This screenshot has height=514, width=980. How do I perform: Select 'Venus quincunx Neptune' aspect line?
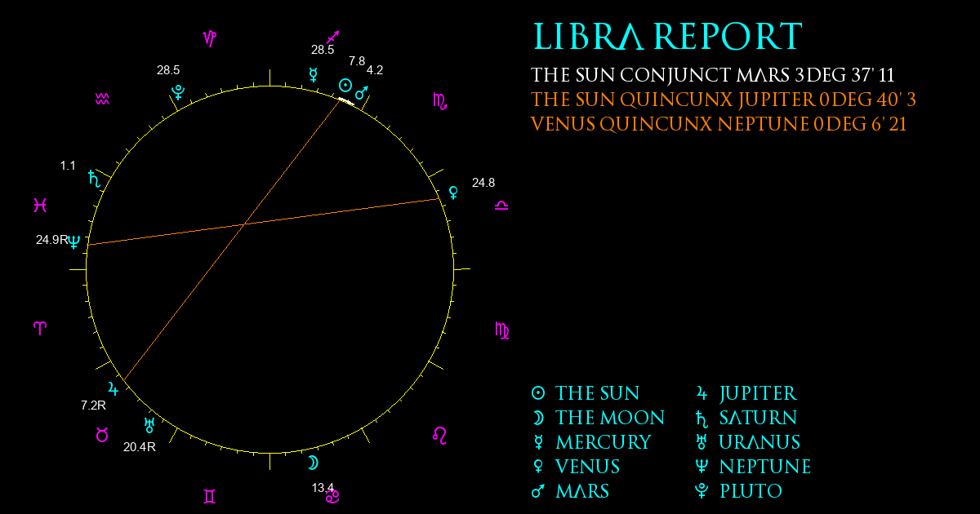click(719, 125)
